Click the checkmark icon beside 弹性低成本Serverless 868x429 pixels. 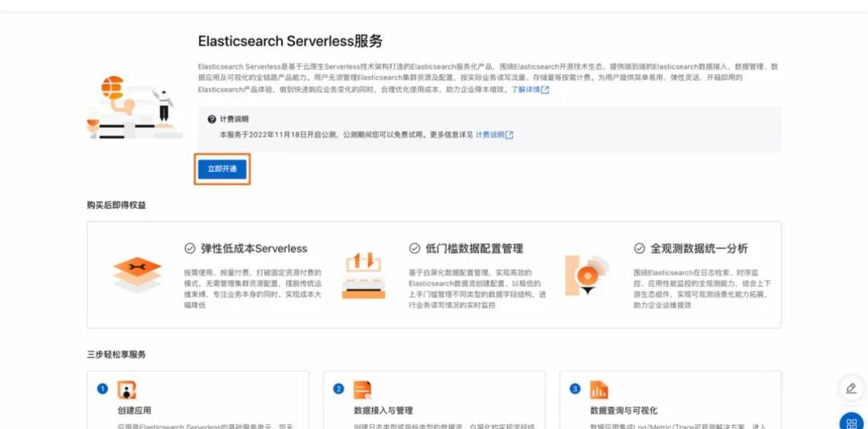click(x=190, y=248)
